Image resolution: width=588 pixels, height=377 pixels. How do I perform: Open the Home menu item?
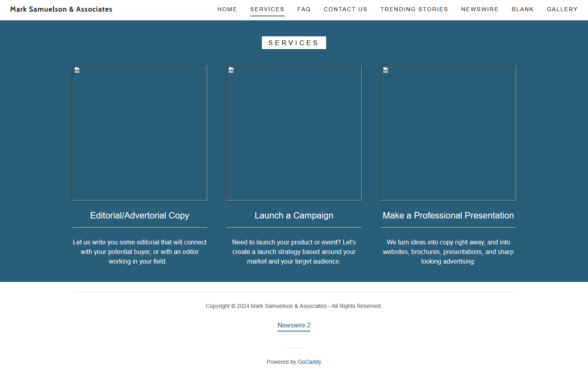pos(227,9)
